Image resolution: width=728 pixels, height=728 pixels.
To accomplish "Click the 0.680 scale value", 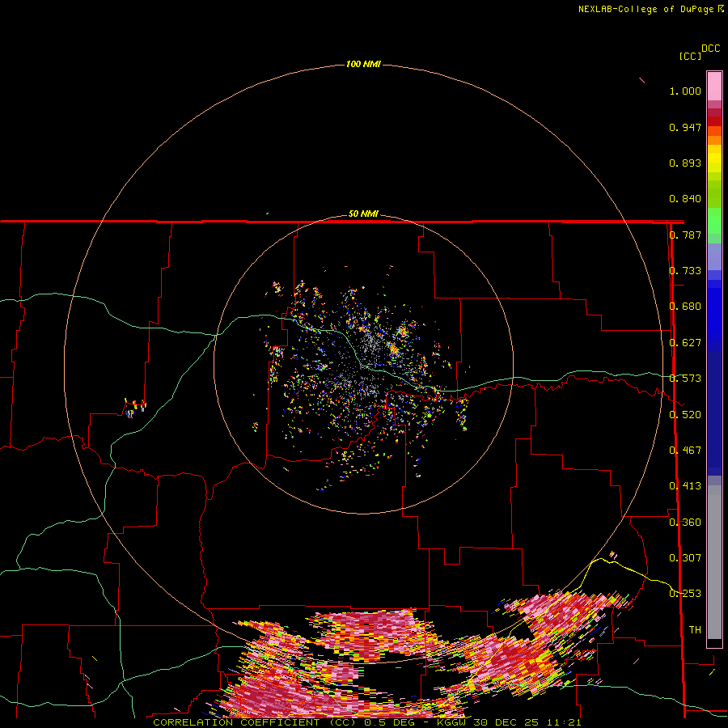I will [685, 307].
